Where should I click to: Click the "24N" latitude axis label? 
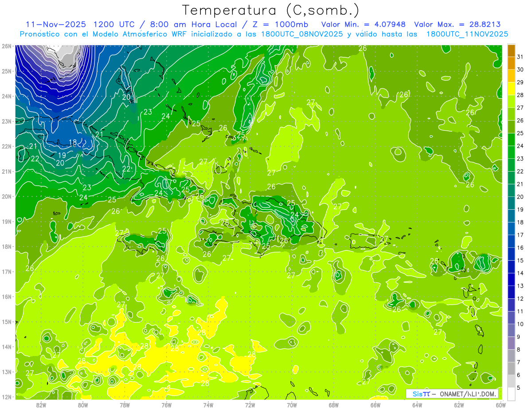[7, 96]
